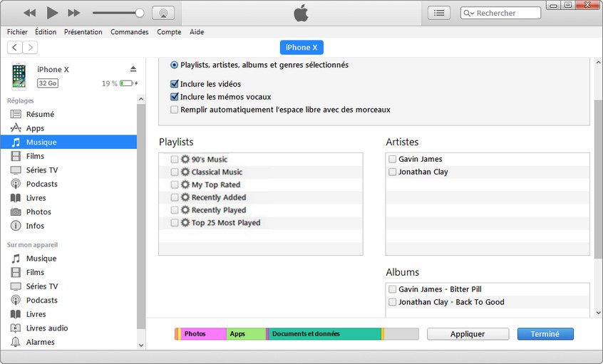Viewport: 603px width, 364px height.
Task: Click the iPhone X blue tab button
Action: tap(301, 48)
